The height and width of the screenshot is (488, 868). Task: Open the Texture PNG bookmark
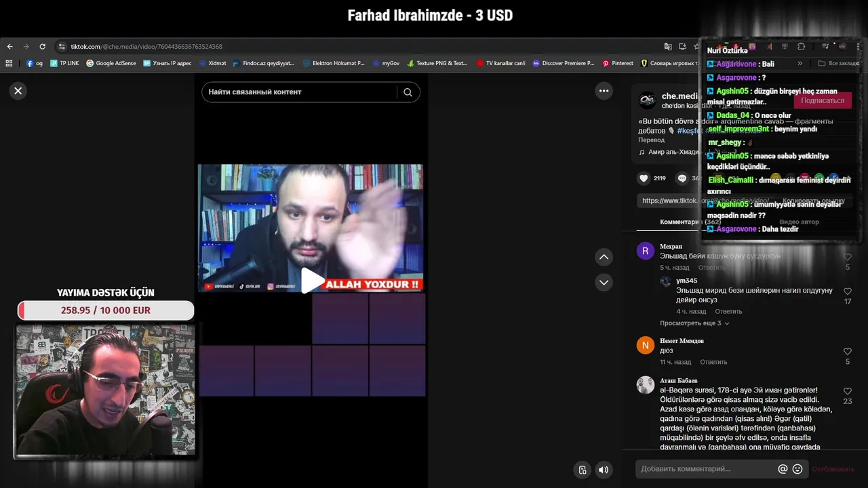pyautogui.click(x=437, y=63)
